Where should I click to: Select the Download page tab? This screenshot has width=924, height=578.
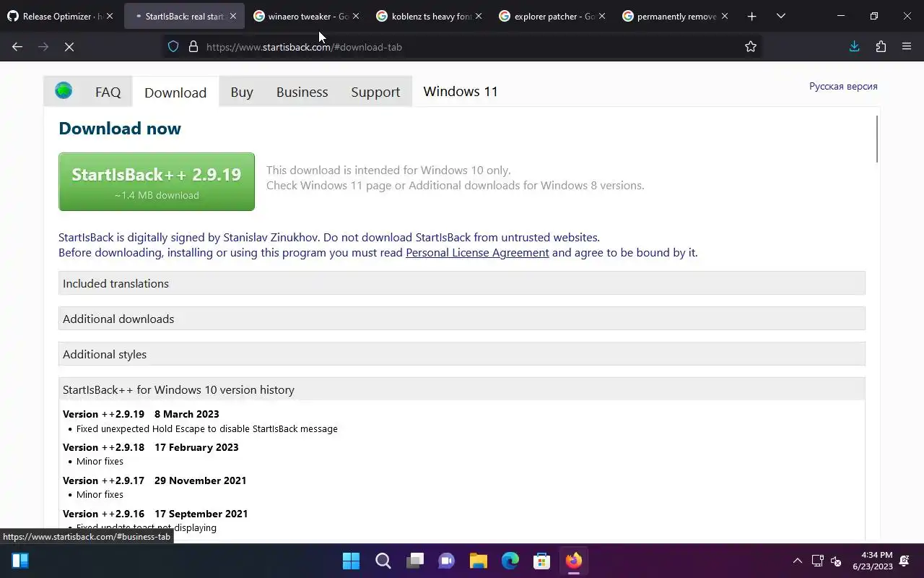coord(175,92)
